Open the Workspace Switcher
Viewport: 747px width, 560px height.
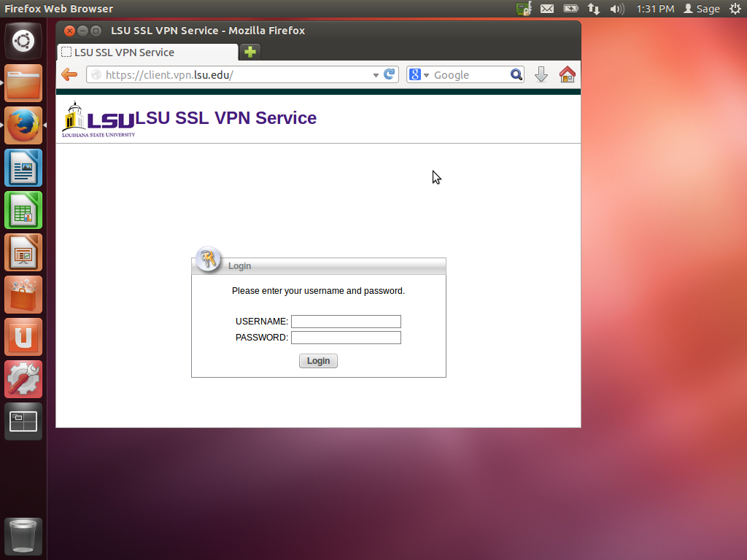(x=23, y=421)
